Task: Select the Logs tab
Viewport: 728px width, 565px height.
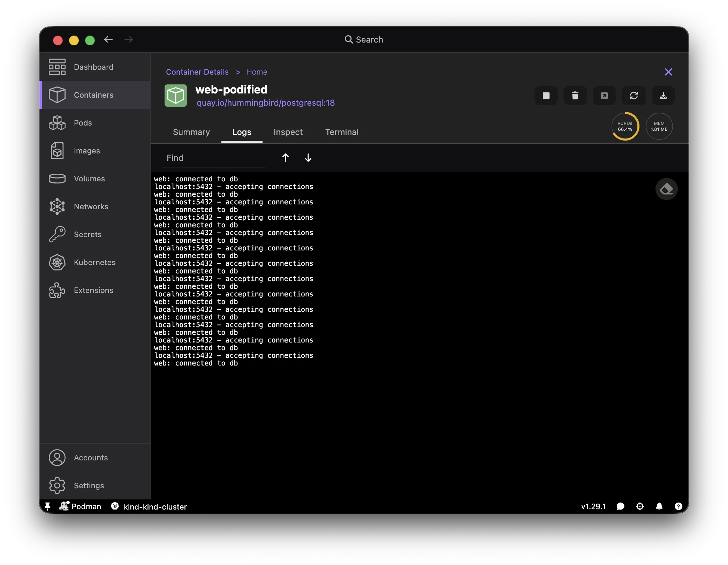Action: pos(242,132)
